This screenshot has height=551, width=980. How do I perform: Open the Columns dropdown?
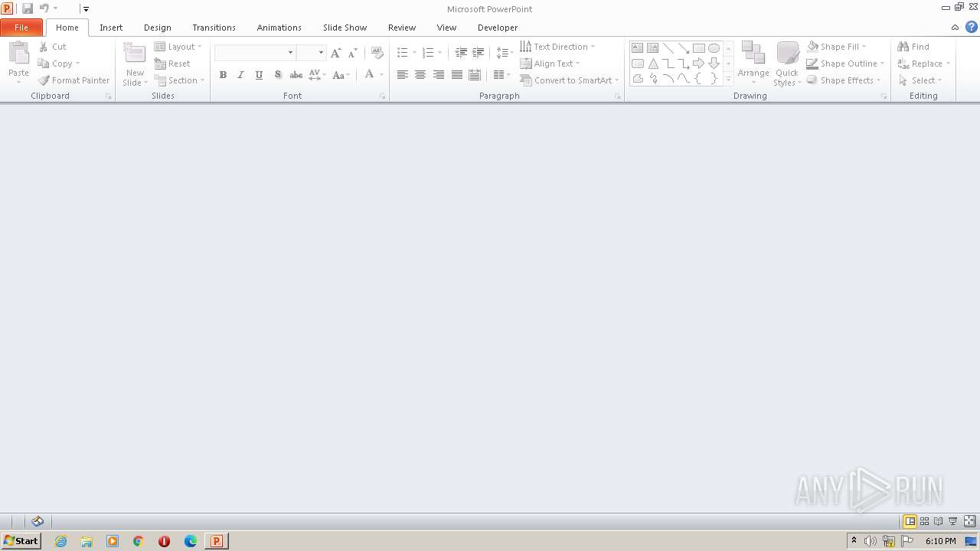(x=501, y=75)
